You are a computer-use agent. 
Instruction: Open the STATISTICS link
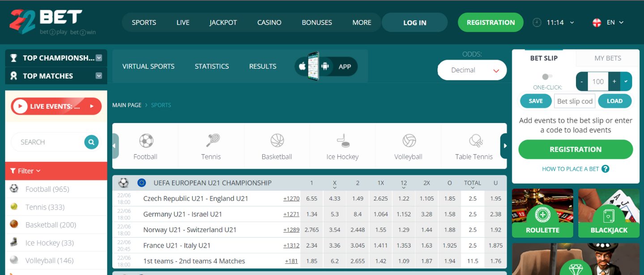(x=212, y=66)
